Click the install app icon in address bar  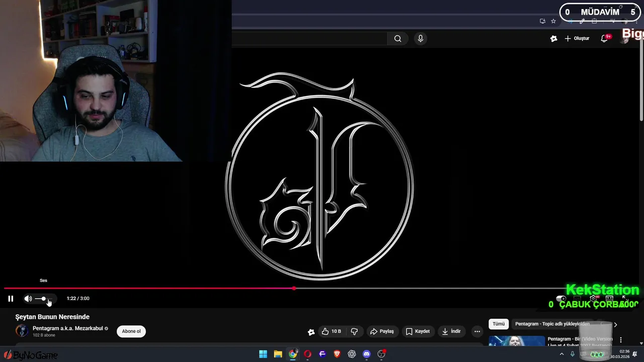[542, 21]
